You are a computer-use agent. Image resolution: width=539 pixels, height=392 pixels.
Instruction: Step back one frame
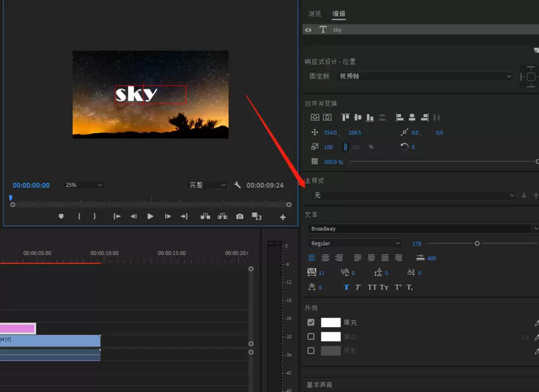(x=134, y=216)
